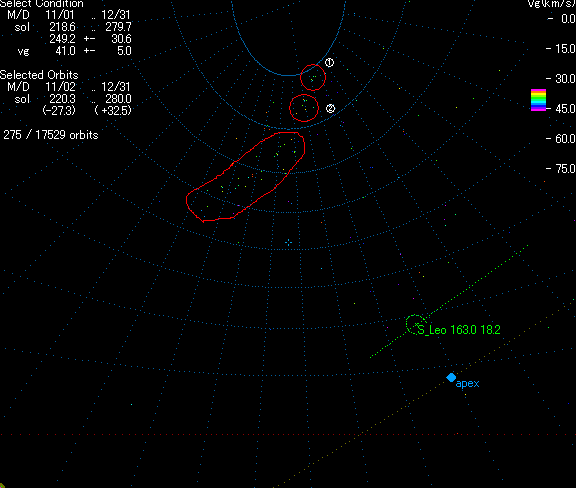The height and width of the screenshot is (488, 576).
Task: Click the sol 218.6 value
Action: [x=62, y=27]
